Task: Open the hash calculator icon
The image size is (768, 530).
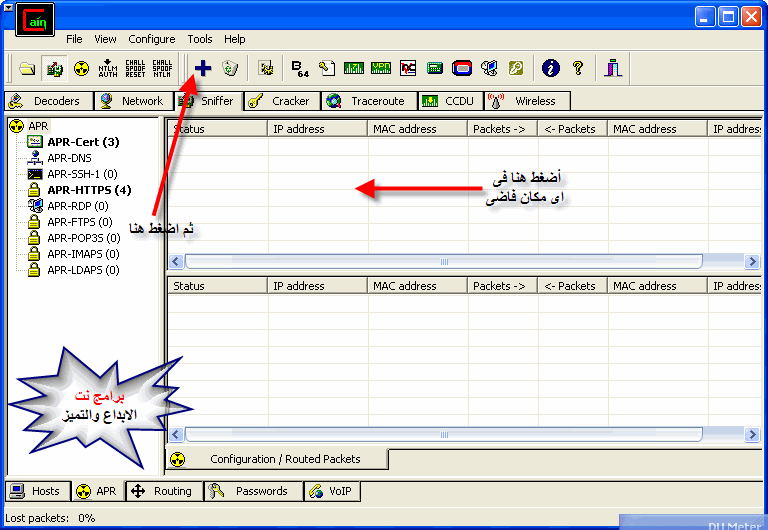Action: click(434, 68)
